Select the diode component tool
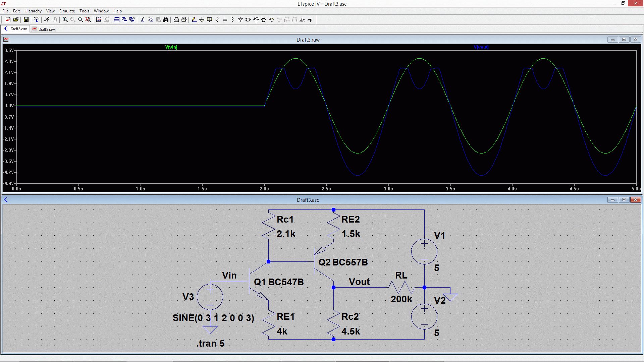Image resolution: width=644 pixels, height=362 pixels. coord(240,20)
